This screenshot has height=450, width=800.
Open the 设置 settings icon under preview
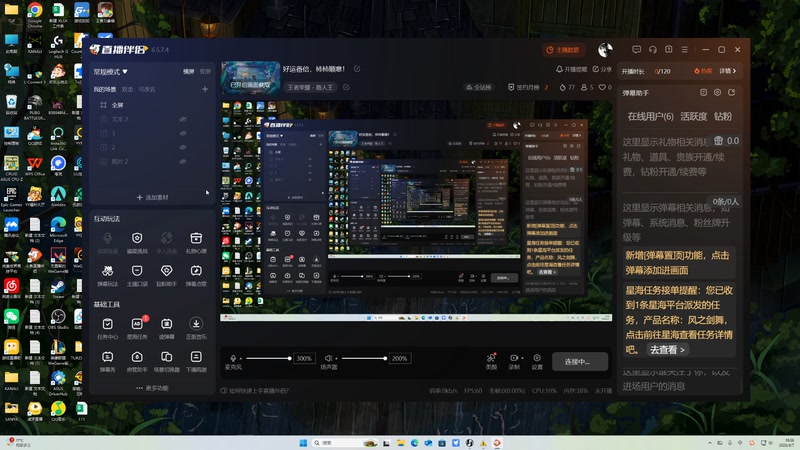(537, 360)
